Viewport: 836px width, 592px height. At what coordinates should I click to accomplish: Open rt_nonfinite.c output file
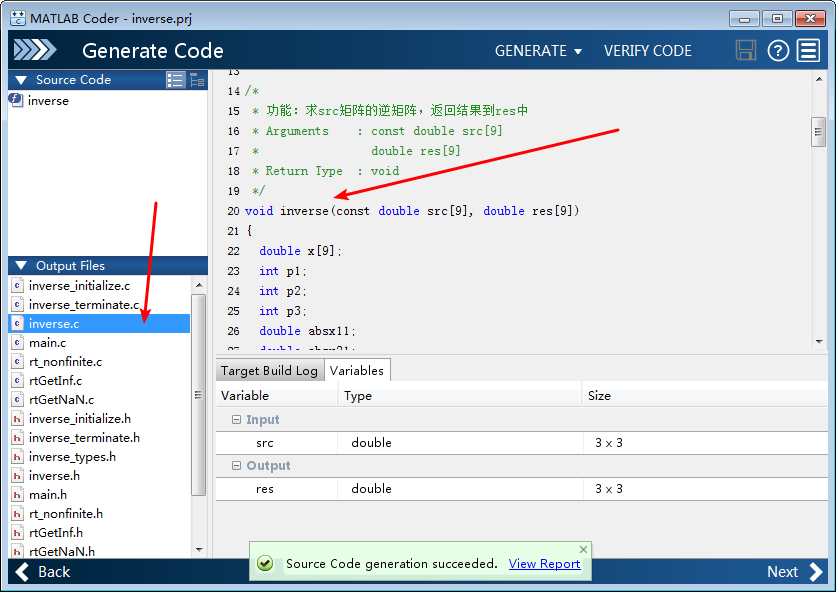tap(65, 362)
